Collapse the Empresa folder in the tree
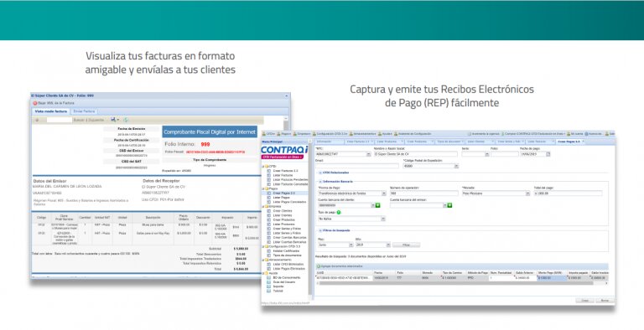Image resolution: width=644 pixels, height=330 pixels. (x=263, y=206)
